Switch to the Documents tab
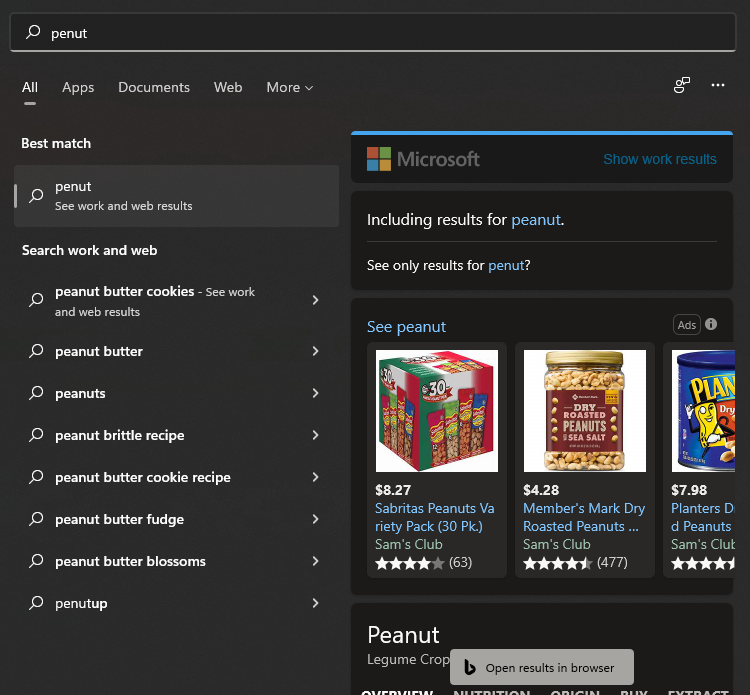This screenshot has height=695, width=750. pos(154,87)
